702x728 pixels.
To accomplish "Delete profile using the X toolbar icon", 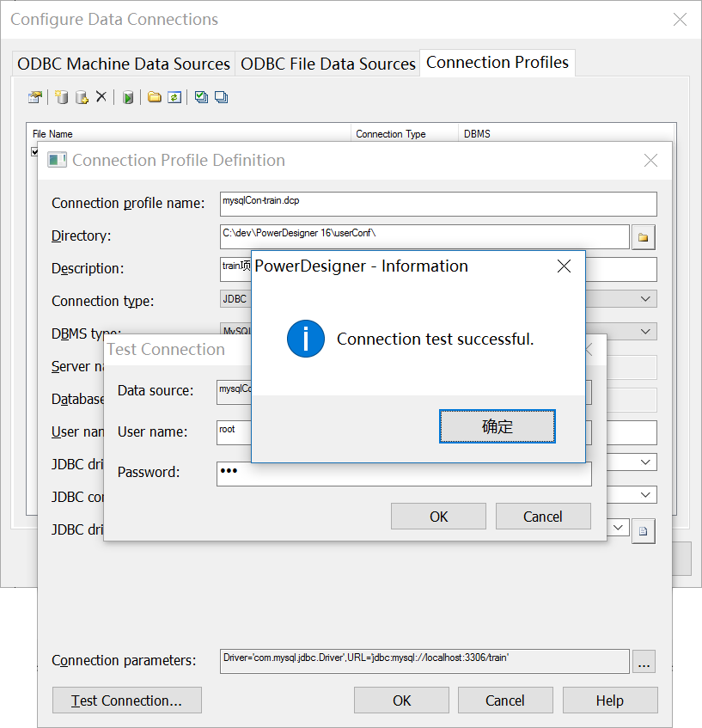I will [x=101, y=96].
